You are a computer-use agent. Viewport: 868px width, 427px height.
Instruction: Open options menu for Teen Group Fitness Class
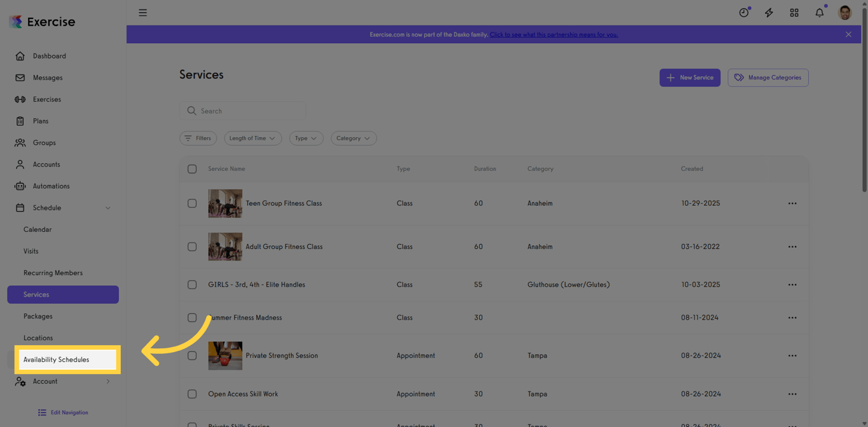(792, 203)
